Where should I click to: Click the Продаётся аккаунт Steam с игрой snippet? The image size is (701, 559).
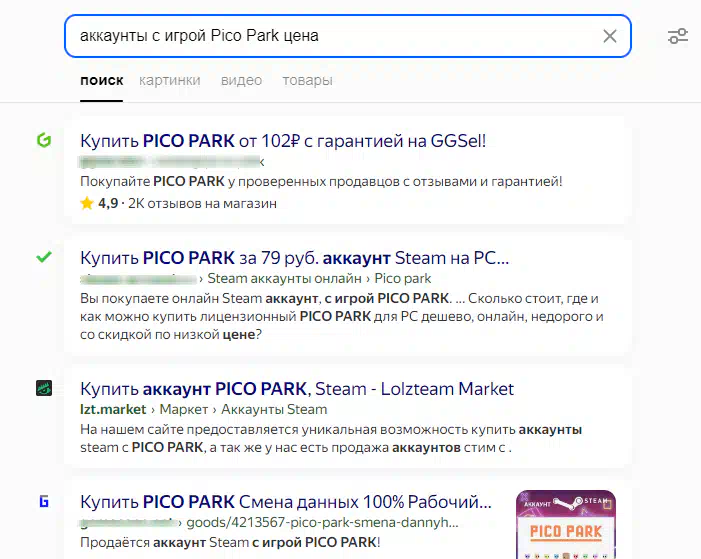point(230,542)
